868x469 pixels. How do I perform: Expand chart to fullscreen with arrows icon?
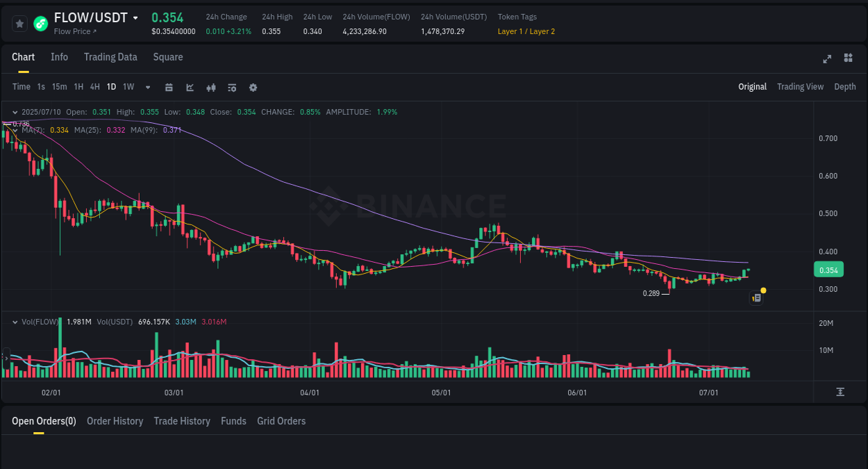(826, 59)
